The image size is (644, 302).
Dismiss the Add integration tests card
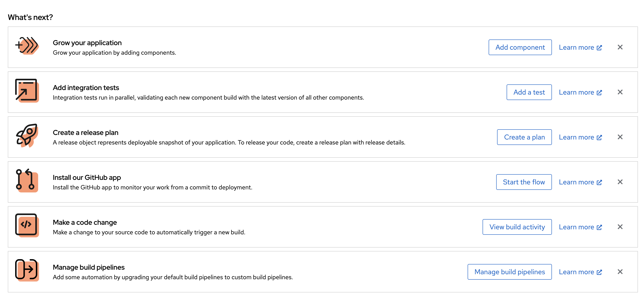(620, 92)
